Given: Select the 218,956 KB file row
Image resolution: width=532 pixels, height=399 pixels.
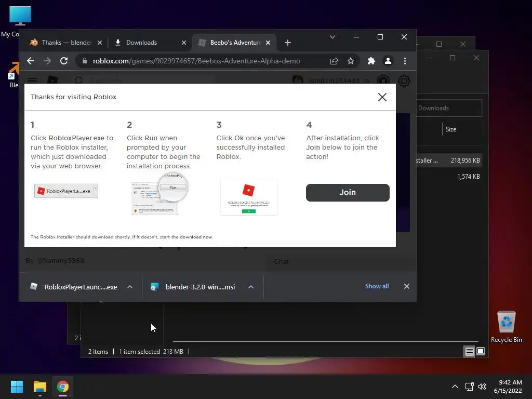Looking at the screenshot, I should click(449, 161).
